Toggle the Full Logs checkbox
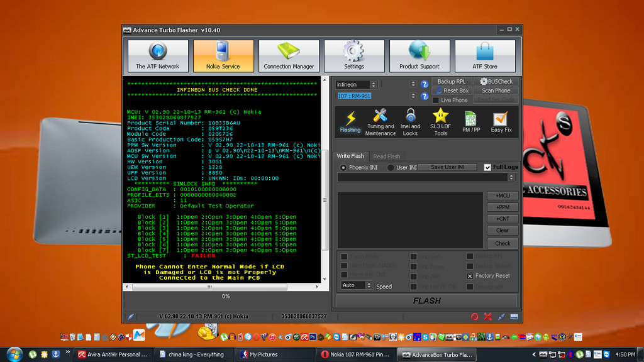The height and width of the screenshot is (362, 644). click(487, 167)
